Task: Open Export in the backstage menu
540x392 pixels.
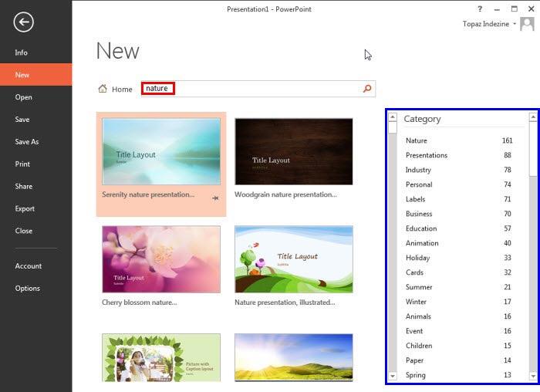Action: point(25,209)
